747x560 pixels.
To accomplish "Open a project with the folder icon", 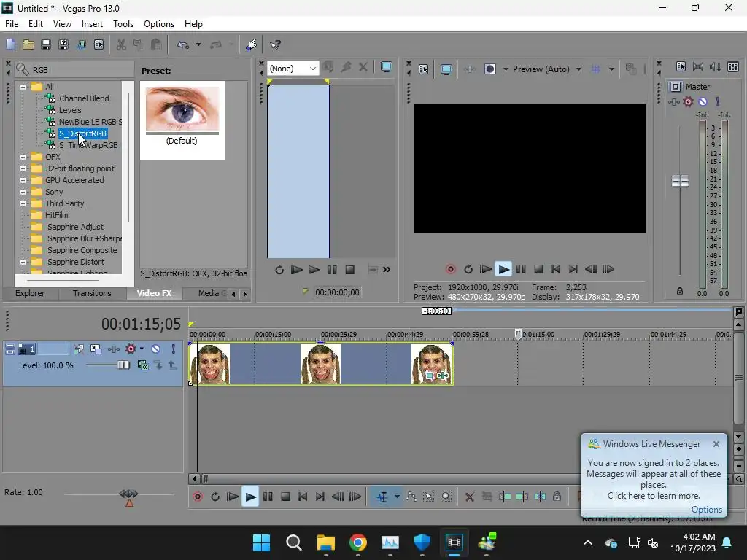I will 28,44.
